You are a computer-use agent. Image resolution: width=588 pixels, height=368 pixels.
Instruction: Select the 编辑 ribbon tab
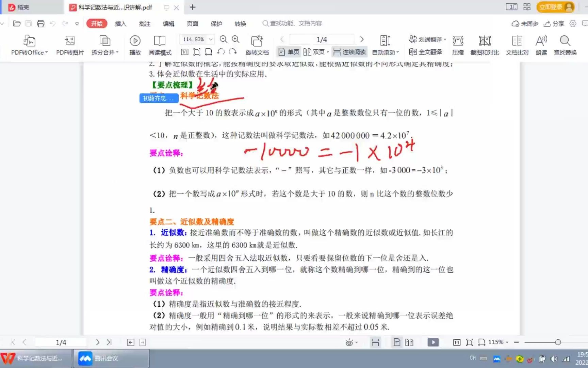(x=168, y=24)
